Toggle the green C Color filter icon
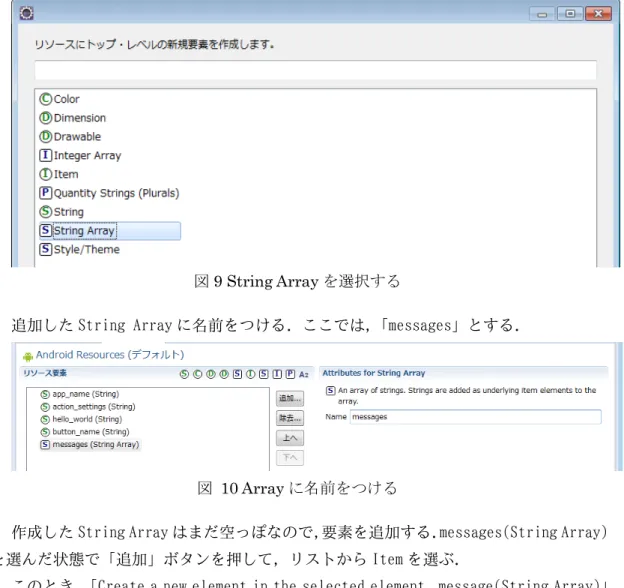 coord(197,374)
